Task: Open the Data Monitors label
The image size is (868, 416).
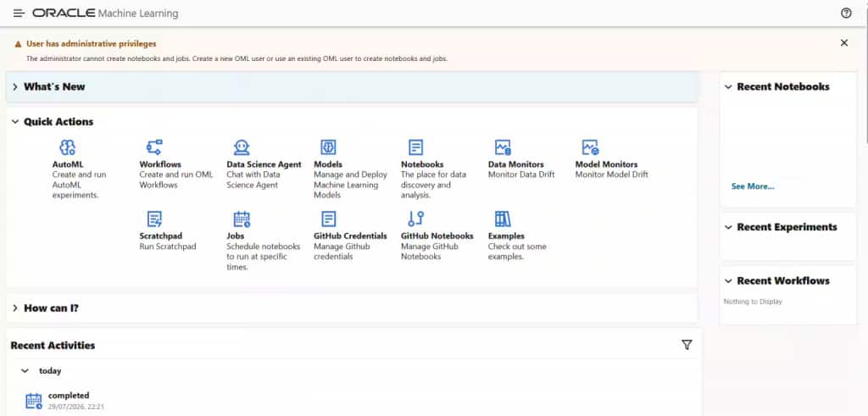Action: (x=516, y=164)
